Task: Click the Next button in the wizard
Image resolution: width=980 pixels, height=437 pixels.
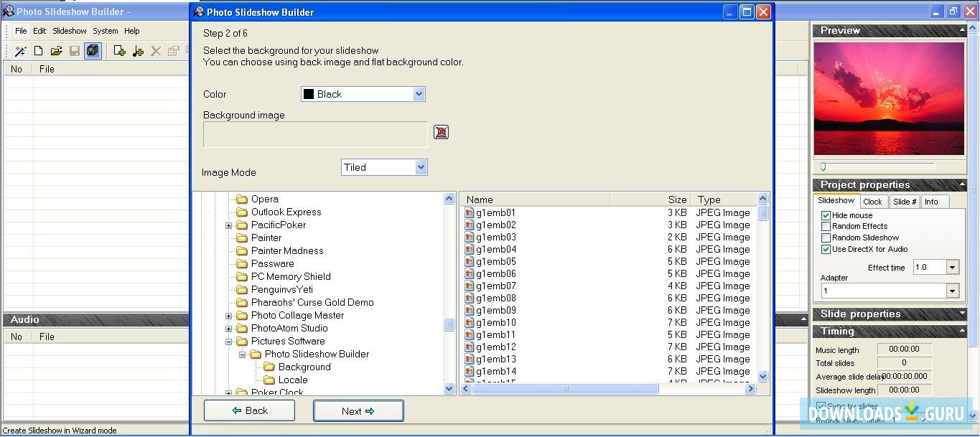Action: 358,411
